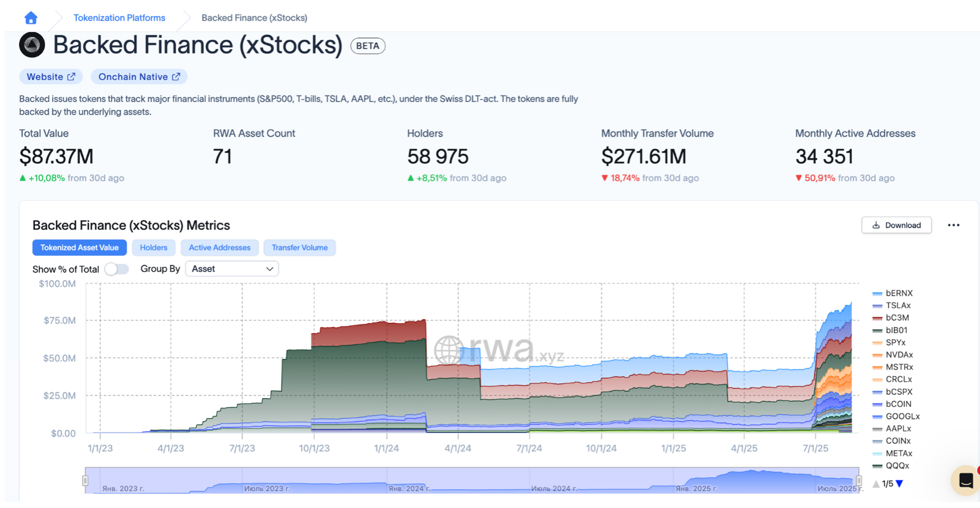The height and width of the screenshot is (508, 980).
Task: Click the Website external link icon
Action: pyautogui.click(x=71, y=77)
